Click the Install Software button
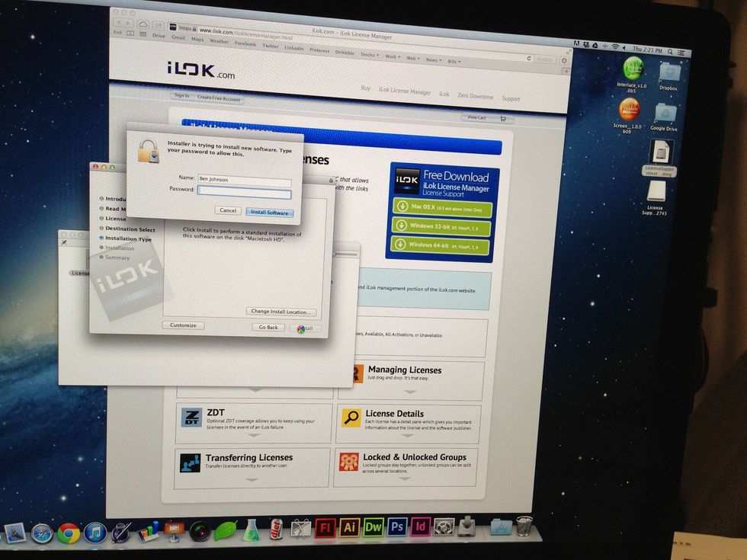Image resolution: width=747 pixels, height=560 pixels. [x=269, y=213]
